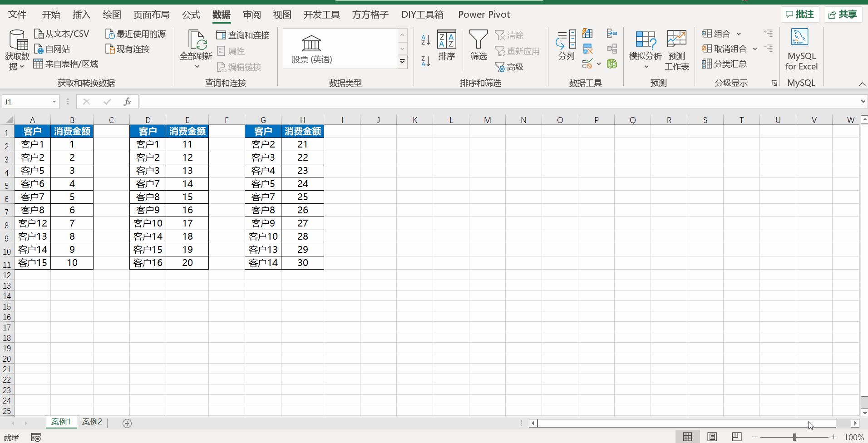Screen dimensions: 868x443
Task: Expand the Data Types gallery more arrow
Action: point(402,61)
